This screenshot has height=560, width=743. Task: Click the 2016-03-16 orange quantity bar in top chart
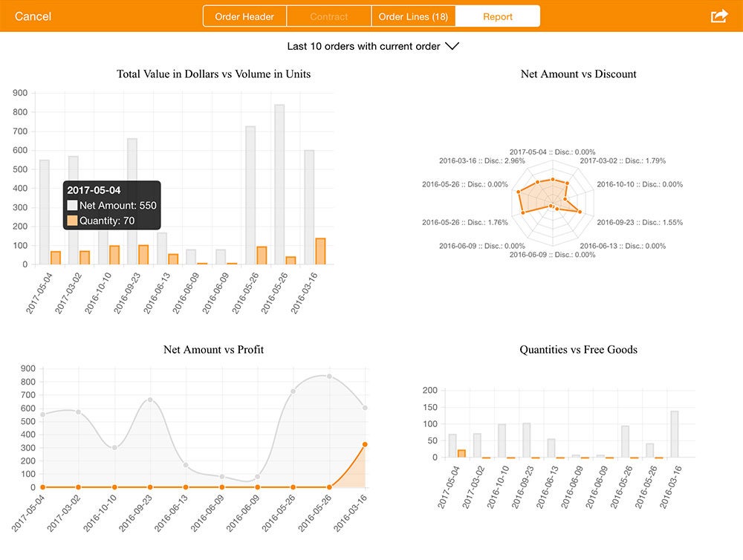click(x=320, y=251)
